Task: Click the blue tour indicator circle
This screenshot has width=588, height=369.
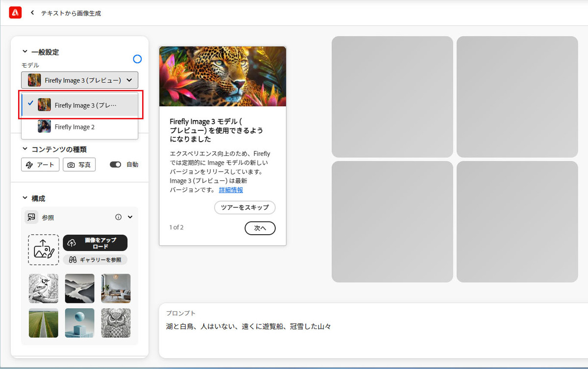Action: [138, 59]
